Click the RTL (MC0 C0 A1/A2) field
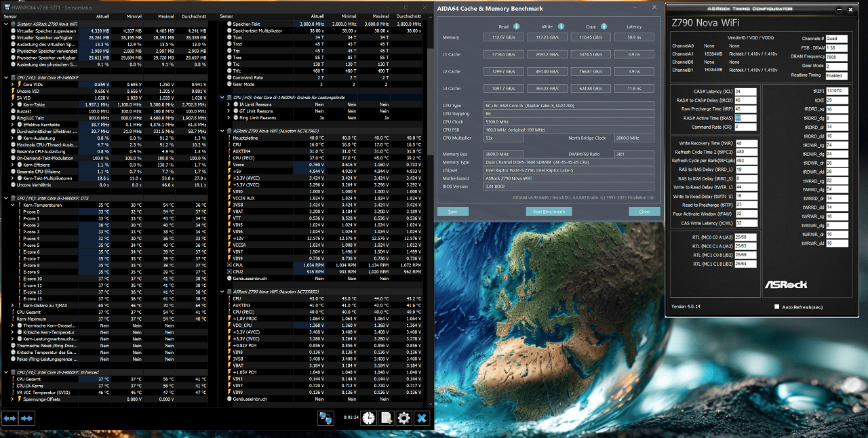Viewport: 868px width, 438px height. (x=745, y=237)
